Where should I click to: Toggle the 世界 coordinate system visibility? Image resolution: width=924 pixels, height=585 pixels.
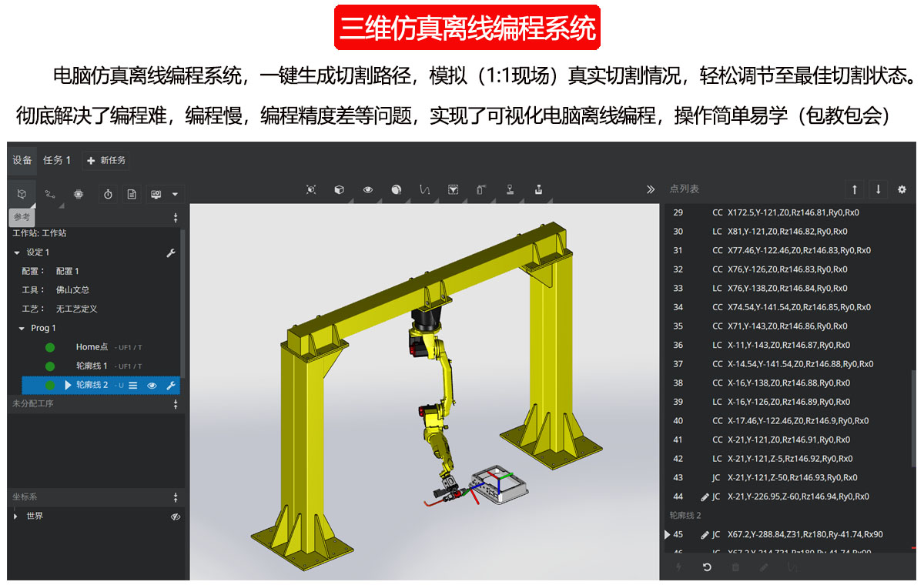pos(175,516)
